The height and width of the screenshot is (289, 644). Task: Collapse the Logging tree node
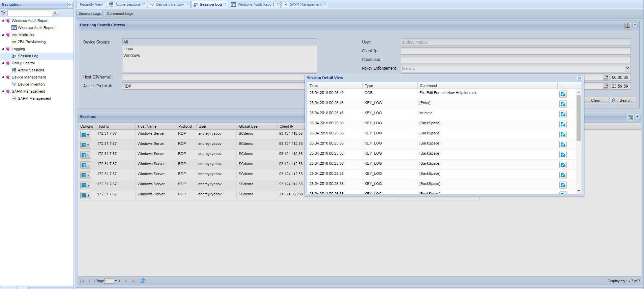coord(3,49)
